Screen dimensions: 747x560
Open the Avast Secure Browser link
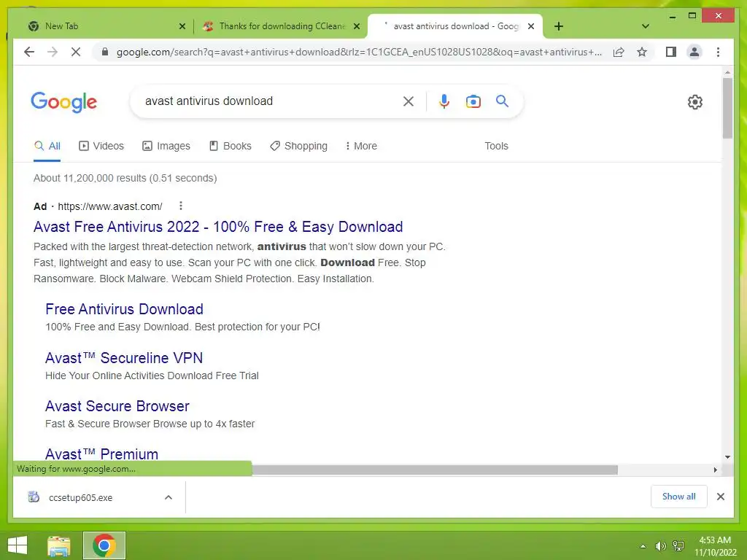click(117, 406)
